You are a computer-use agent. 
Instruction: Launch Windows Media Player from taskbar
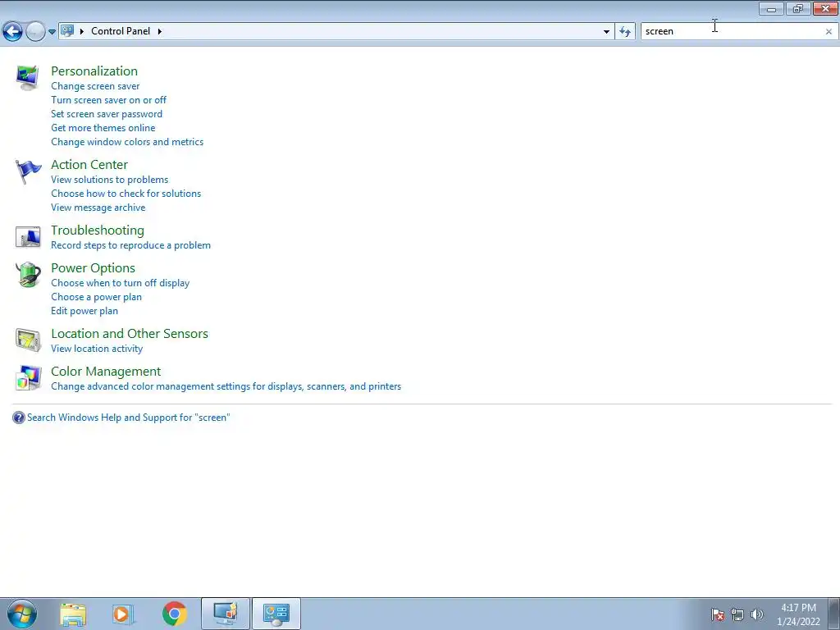pos(123,614)
